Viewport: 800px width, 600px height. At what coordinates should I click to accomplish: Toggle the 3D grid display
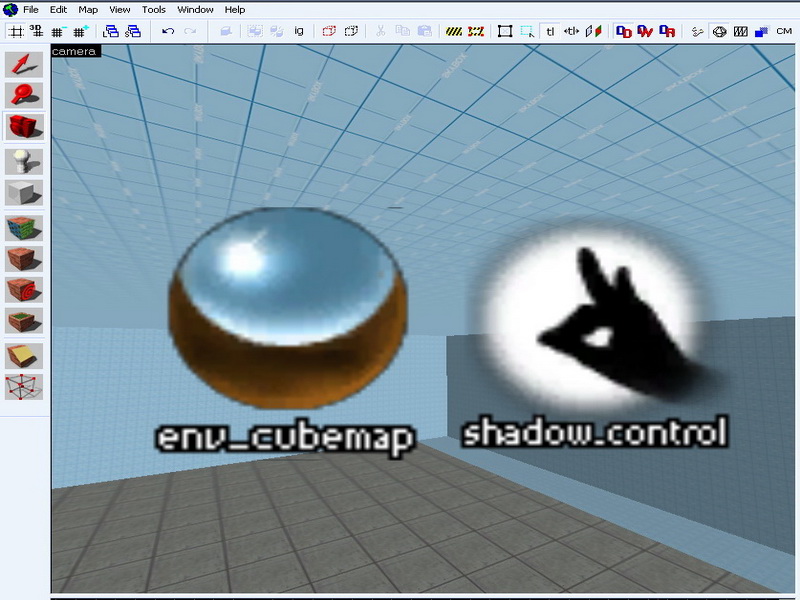point(36,31)
